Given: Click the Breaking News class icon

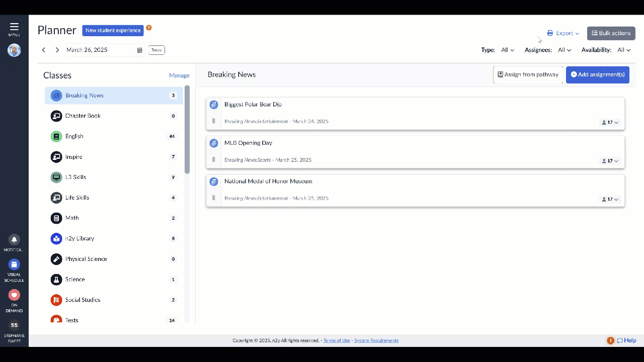Looking at the screenshot, I should (56, 96).
